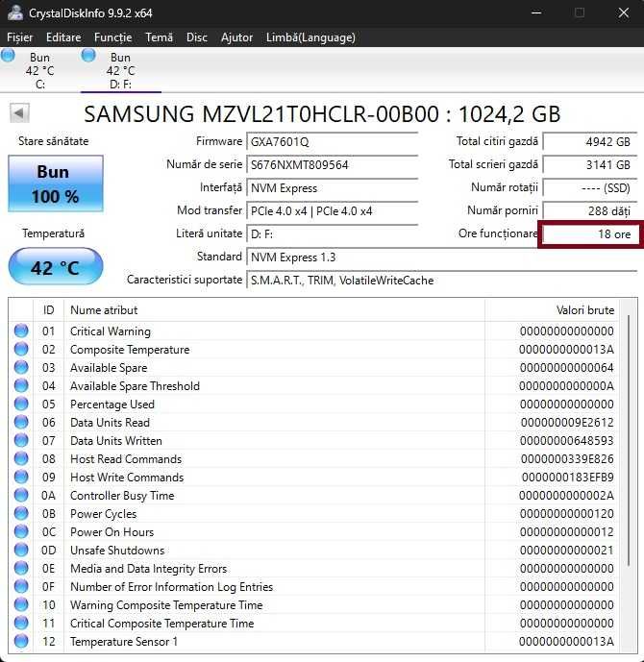Viewport: 644px width, 662px height.
Task: Click raw value 0000000339E826
Action: pyautogui.click(x=567, y=458)
